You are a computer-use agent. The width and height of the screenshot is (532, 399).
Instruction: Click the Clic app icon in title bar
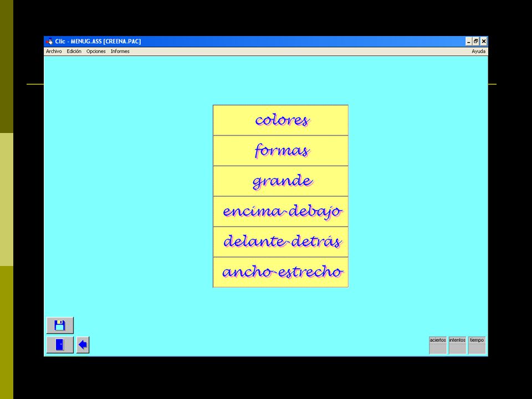click(x=49, y=42)
